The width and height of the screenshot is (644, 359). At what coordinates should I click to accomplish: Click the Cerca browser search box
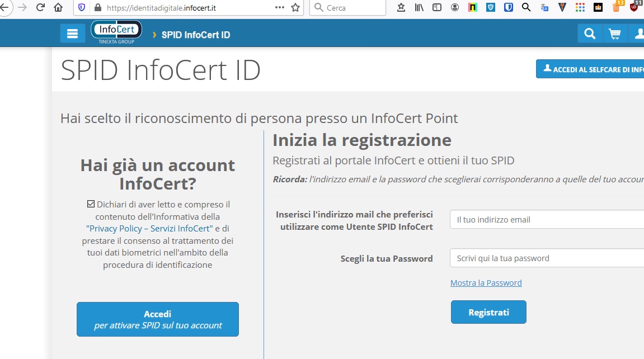[347, 7]
